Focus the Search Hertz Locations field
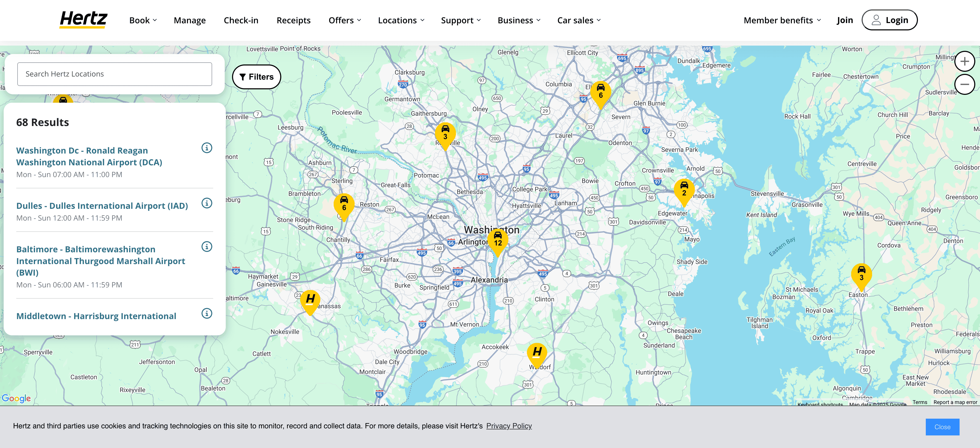The width and height of the screenshot is (980, 448). [114, 74]
